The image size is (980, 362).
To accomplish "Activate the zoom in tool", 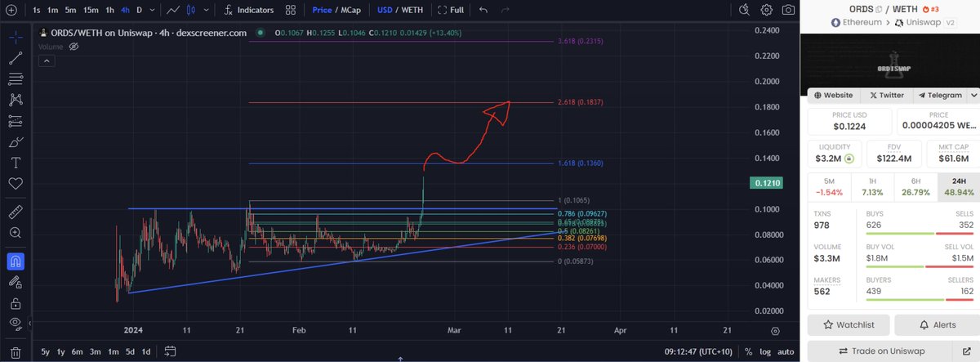I will [16, 233].
